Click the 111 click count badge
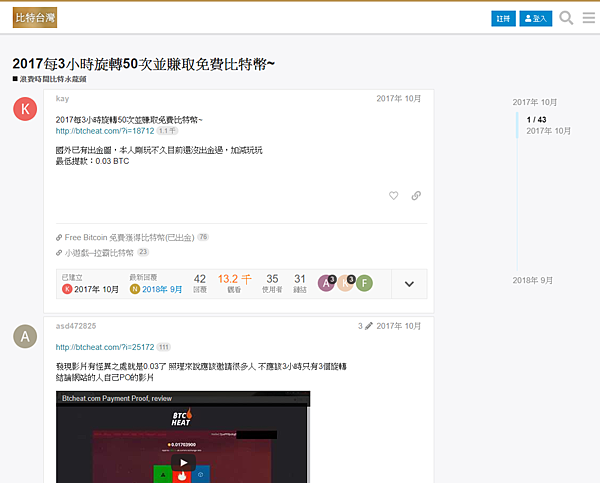The width and height of the screenshot is (600, 483). [164, 347]
